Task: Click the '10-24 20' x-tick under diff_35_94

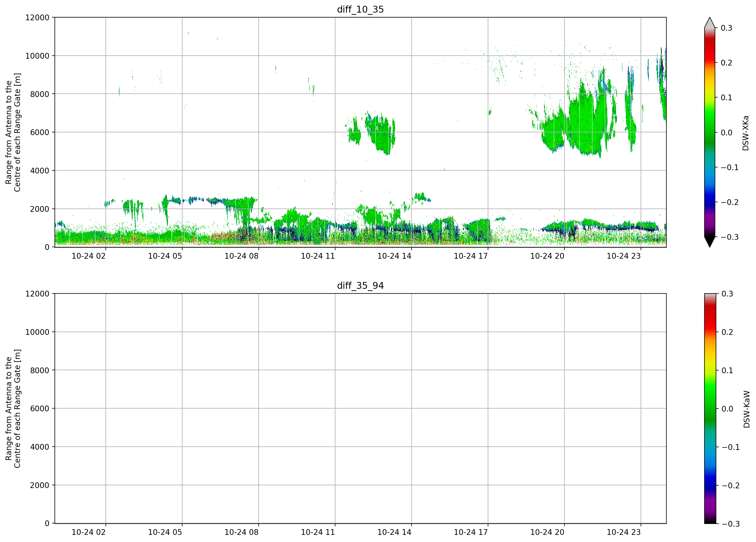Action: tap(547, 532)
